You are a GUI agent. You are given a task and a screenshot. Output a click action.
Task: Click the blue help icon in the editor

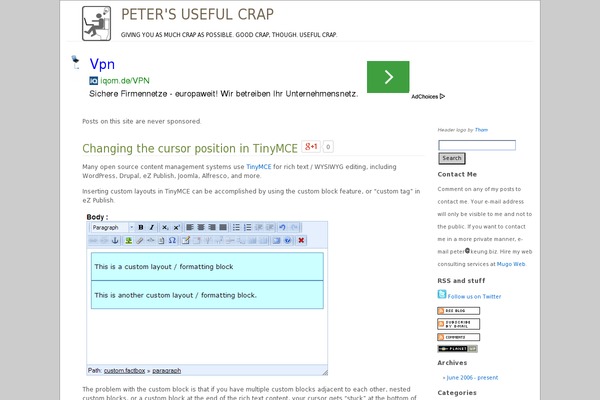click(288, 240)
